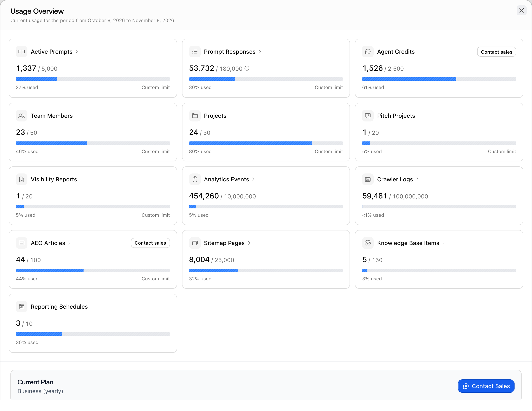Image resolution: width=532 pixels, height=411 pixels.
Task: Click the Pitch Projects presentation icon
Action: 368,116
